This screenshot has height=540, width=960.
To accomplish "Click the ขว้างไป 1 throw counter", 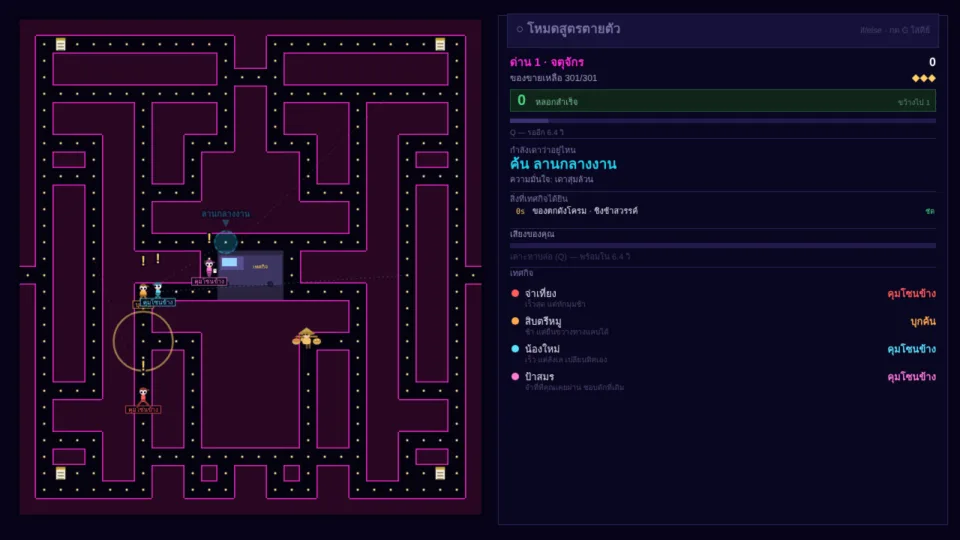I will pos(913,102).
